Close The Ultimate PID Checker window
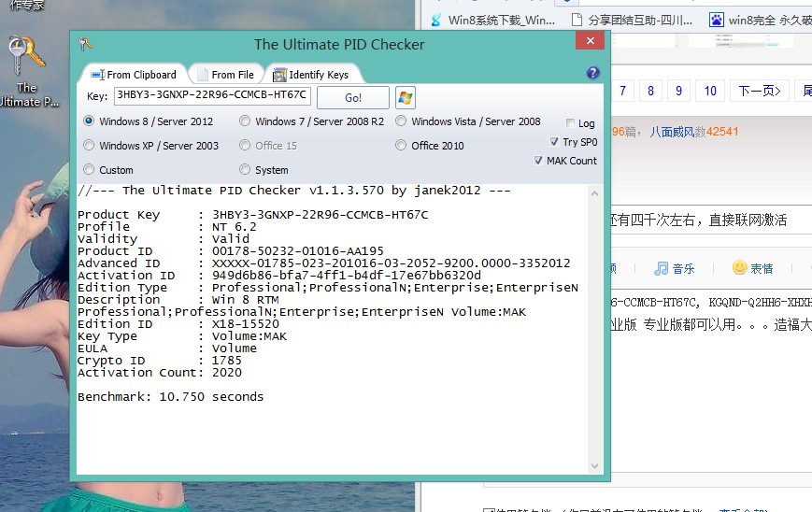The image size is (812, 512). pos(590,40)
